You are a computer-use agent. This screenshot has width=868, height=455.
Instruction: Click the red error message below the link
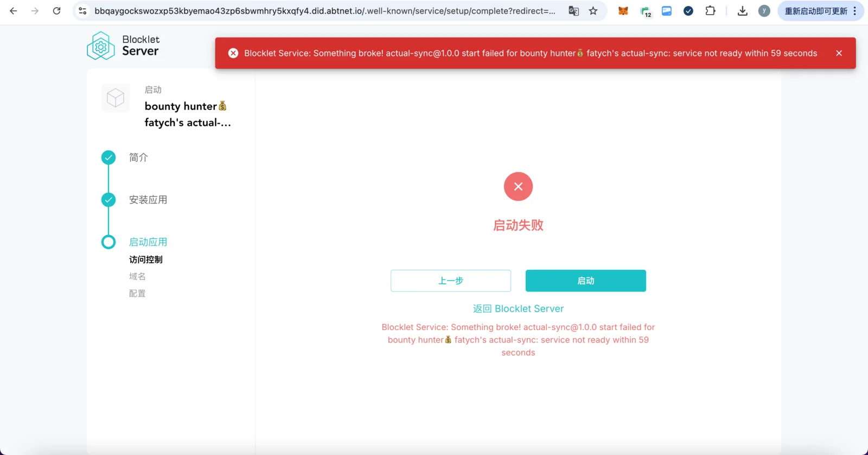[518, 340]
